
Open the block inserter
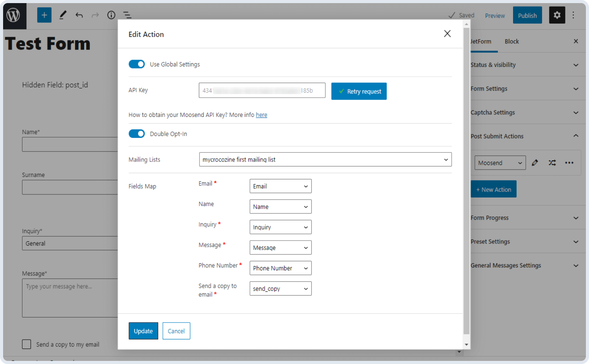point(44,15)
